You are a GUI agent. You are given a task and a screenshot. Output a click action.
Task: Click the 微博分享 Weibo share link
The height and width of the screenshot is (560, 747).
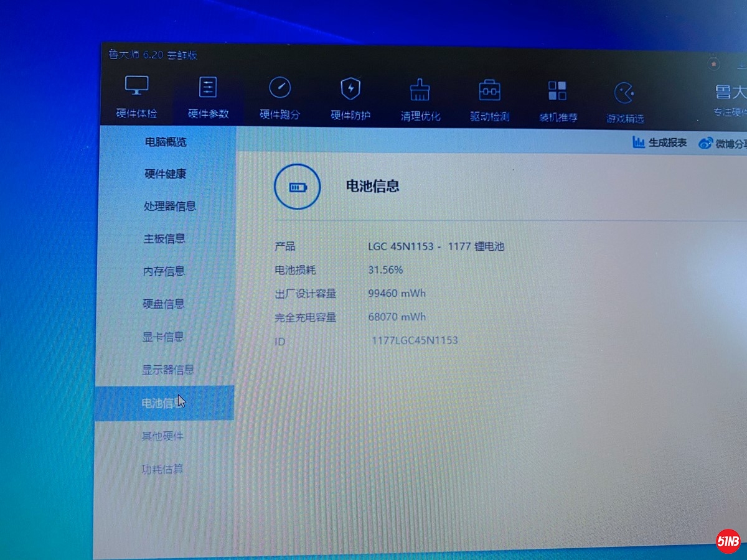click(723, 144)
